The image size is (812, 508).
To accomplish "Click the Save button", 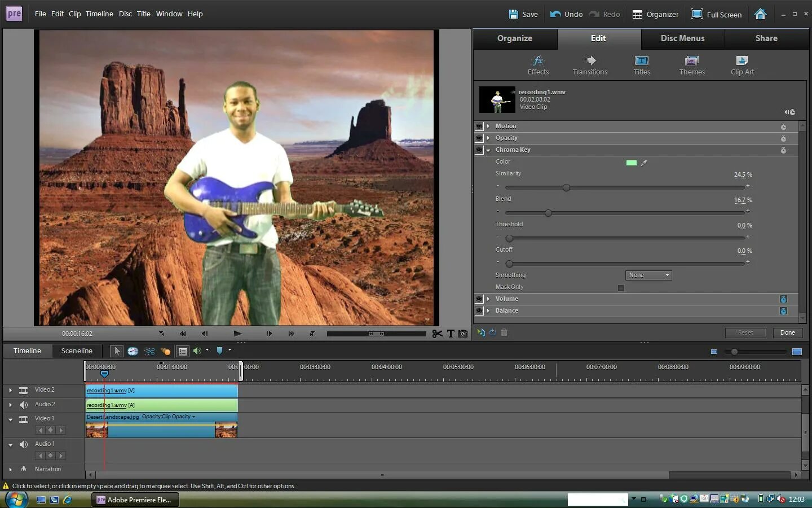I will click(523, 14).
